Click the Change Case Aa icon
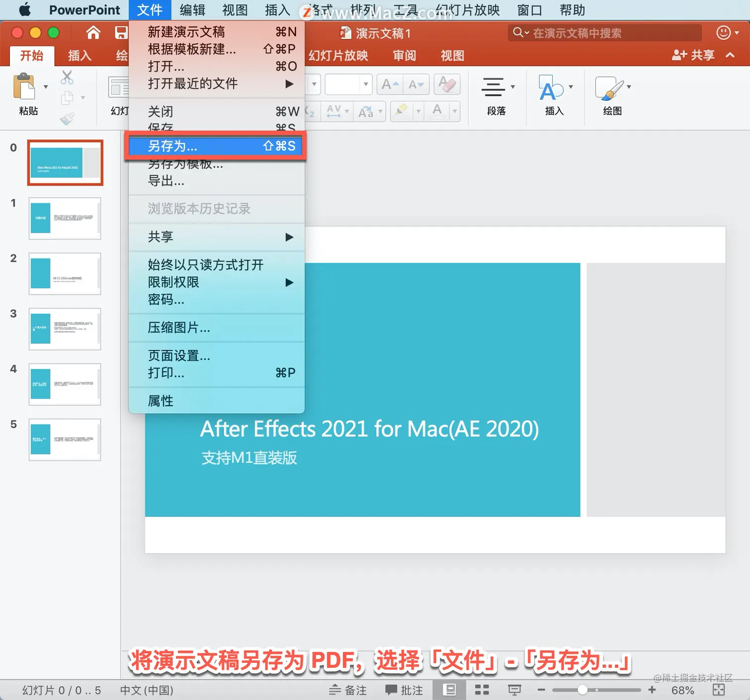This screenshot has height=700, width=750. (x=366, y=112)
